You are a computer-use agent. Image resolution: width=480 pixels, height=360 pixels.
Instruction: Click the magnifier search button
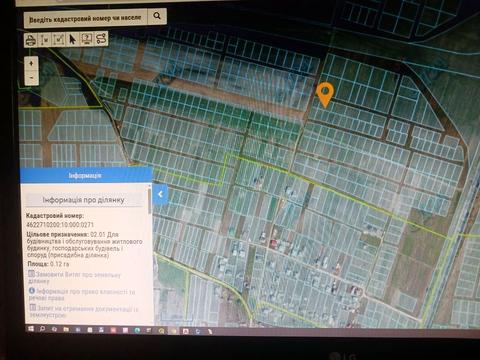click(x=157, y=16)
